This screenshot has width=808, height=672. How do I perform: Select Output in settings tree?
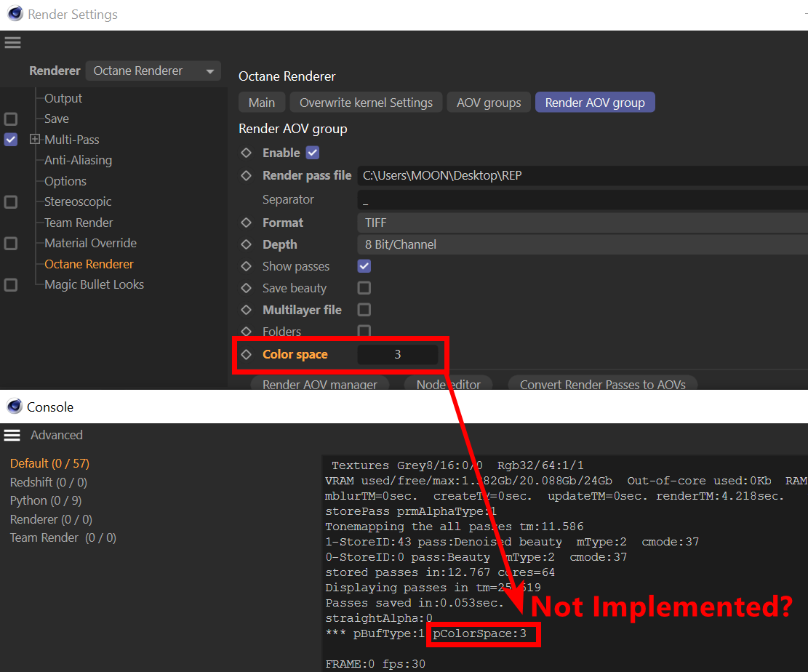coord(63,98)
